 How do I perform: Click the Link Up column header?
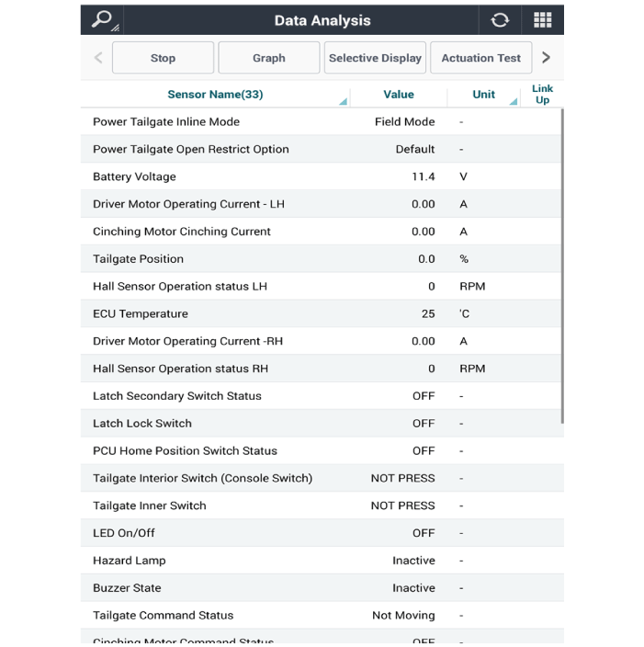pyautogui.click(x=542, y=94)
